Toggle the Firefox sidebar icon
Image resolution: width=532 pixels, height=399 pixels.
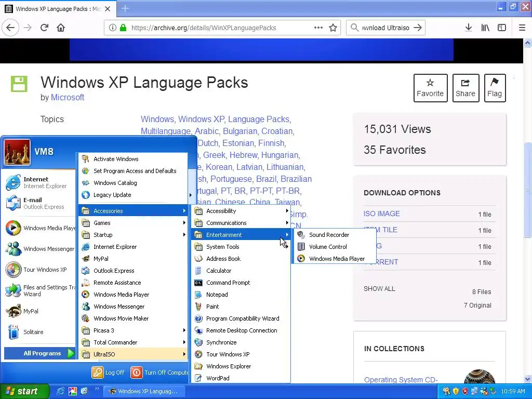coord(502,28)
